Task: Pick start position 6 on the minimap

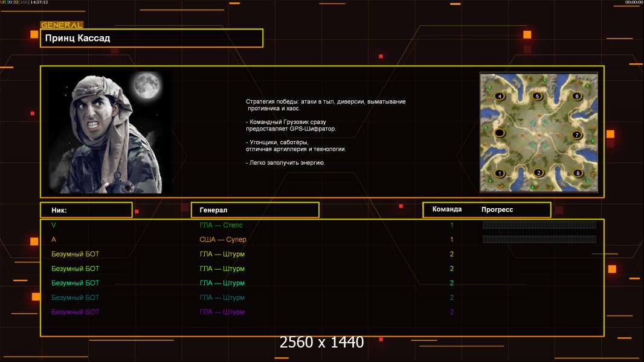Action: pos(576,96)
